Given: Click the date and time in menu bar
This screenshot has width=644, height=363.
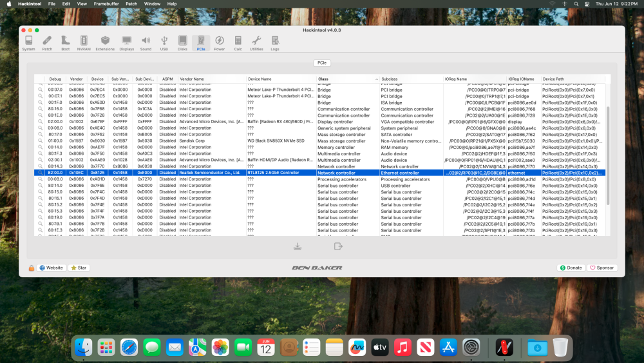Looking at the screenshot, I should click(616, 4).
